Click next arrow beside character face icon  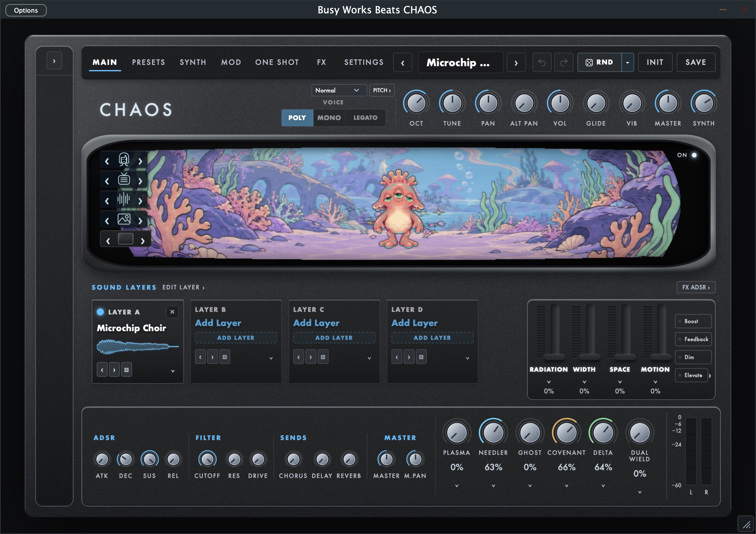point(140,161)
